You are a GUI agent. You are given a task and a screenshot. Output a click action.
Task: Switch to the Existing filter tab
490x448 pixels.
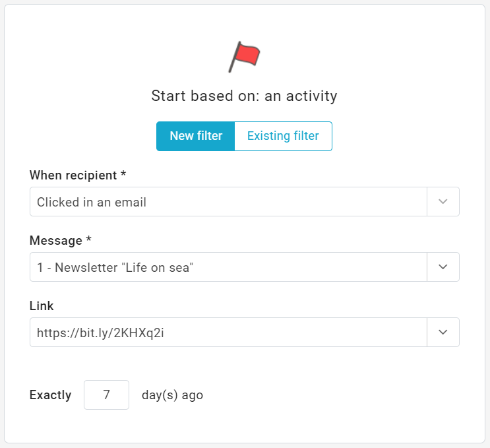click(283, 137)
